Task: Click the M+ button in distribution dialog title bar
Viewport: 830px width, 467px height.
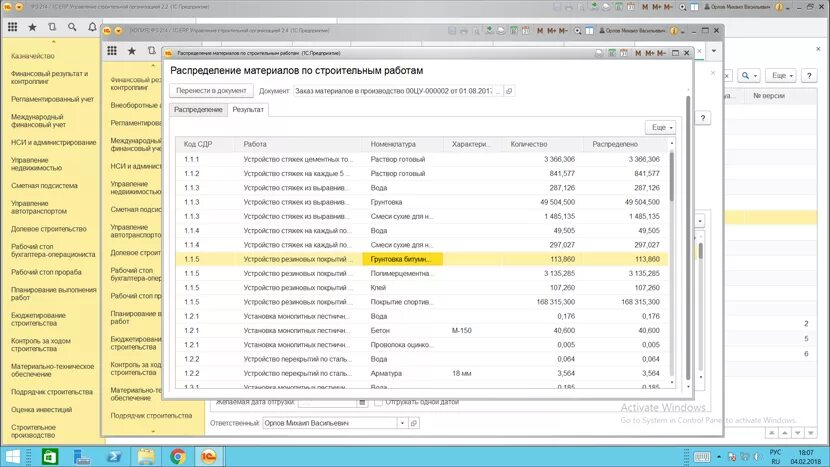Action: (649, 53)
